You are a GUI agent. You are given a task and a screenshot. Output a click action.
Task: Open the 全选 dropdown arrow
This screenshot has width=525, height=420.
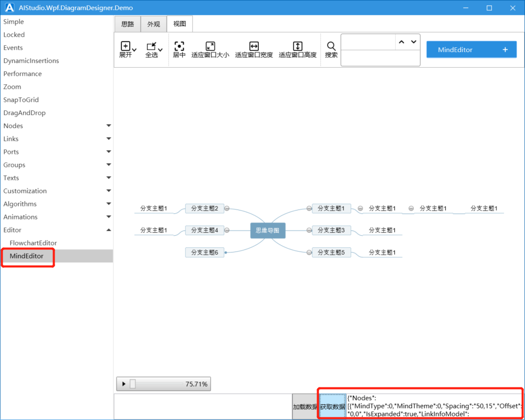point(160,50)
